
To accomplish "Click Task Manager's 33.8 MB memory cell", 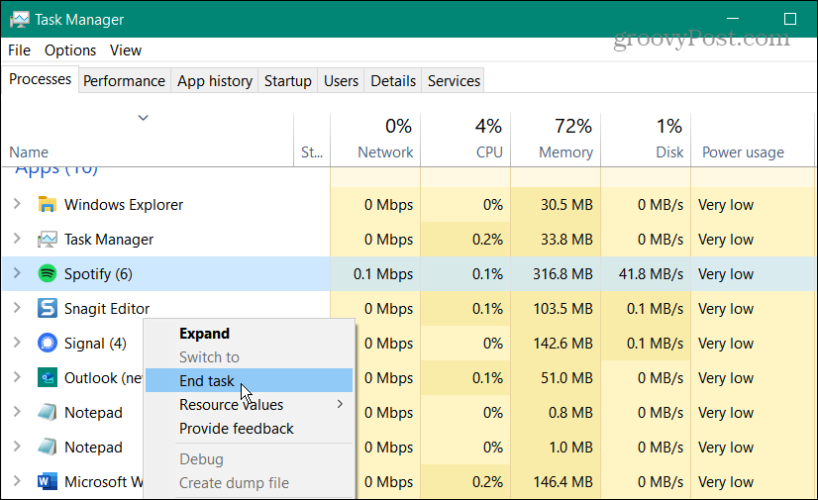I will (x=556, y=239).
